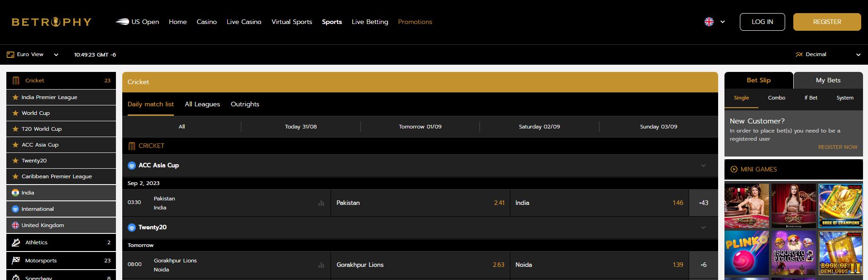Open the Decimal odds format dropdown
Image resolution: width=868 pixels, height=280 pixels.
(x=858, y=55)
